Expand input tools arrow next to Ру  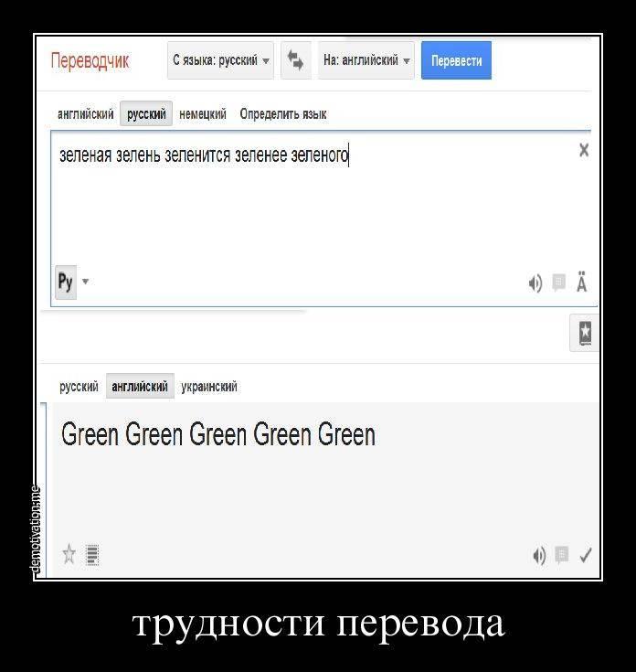coord(85,282)
